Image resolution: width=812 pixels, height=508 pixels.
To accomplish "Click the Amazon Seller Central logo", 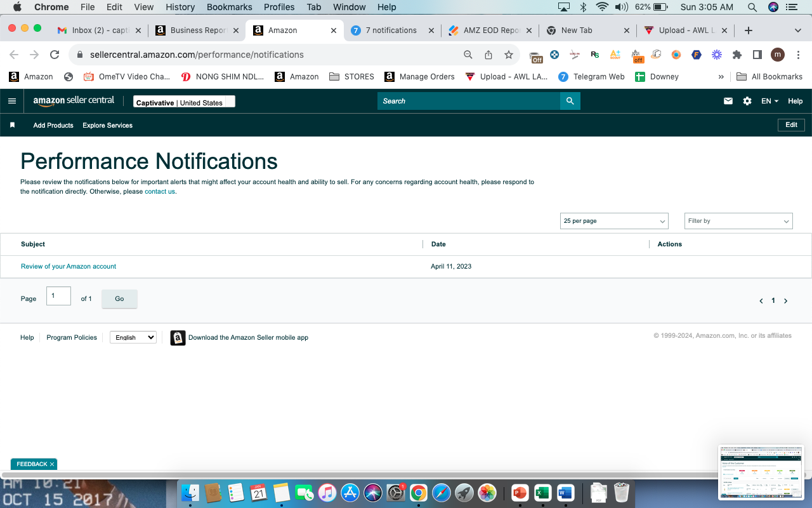I will click(74, 101).
